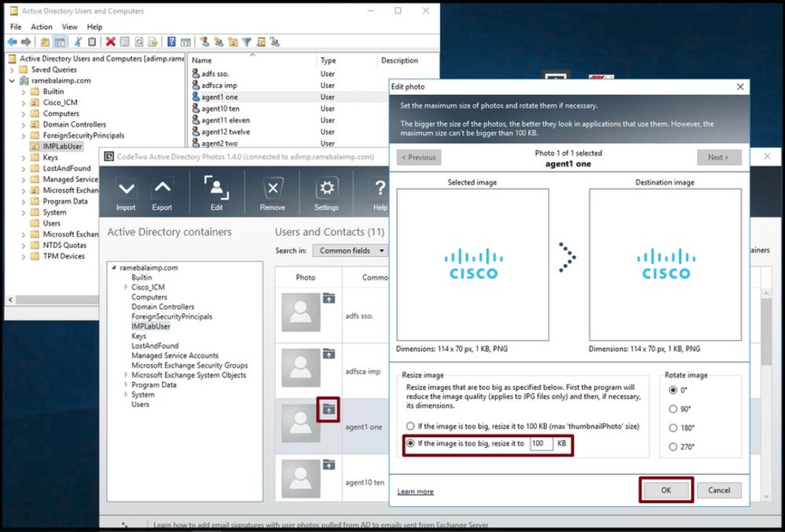Click the resize KB value input field

click(x=541, y=443)
